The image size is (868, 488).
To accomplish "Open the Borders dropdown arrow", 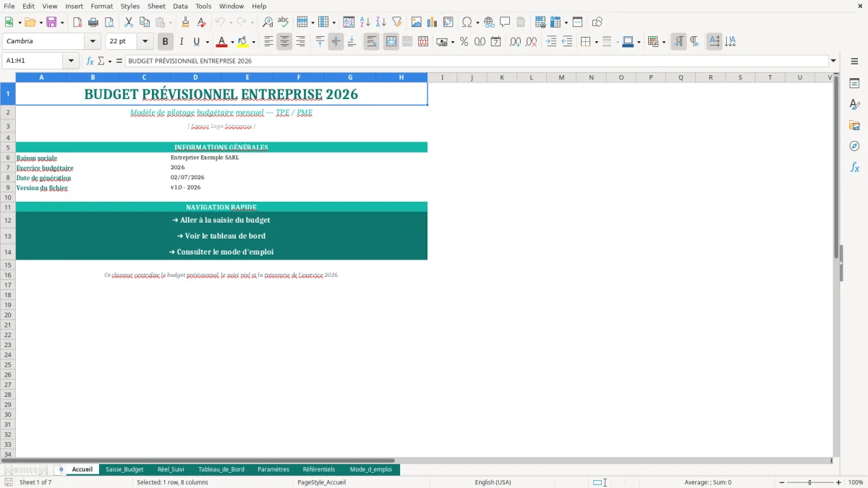I will coord(596,42).
